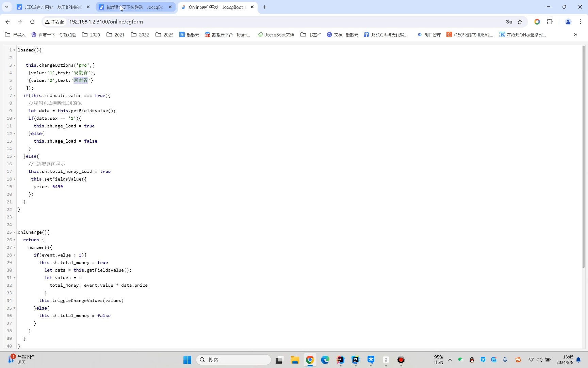Open Task View from the taskbar
The image size is (588, 368).
point(279,360)
